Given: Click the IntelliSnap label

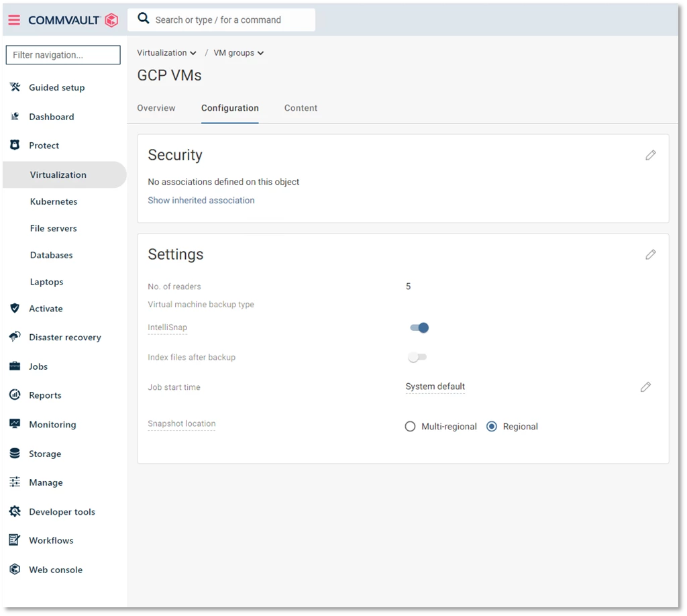Looking at the screenshot, I should coord(167,327).
